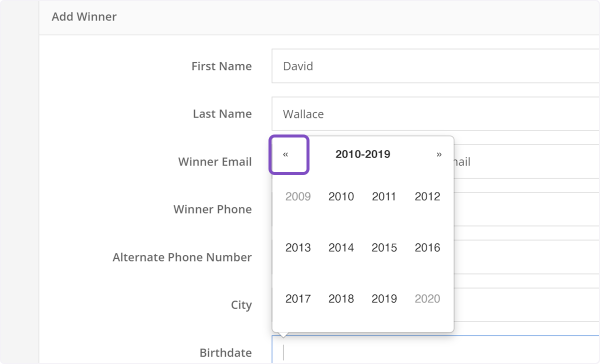The width and height of the screenshot is (600, 364).
Task: Click the next decade arrow in the calendar
Action: click(x=438, y=154)
